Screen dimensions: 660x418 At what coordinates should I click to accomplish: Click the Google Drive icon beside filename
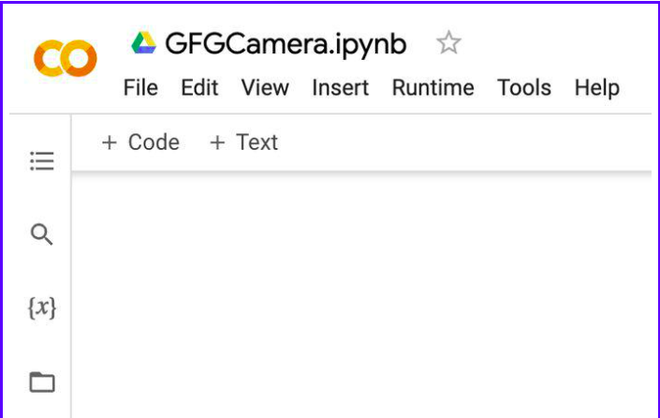[144, 43]
